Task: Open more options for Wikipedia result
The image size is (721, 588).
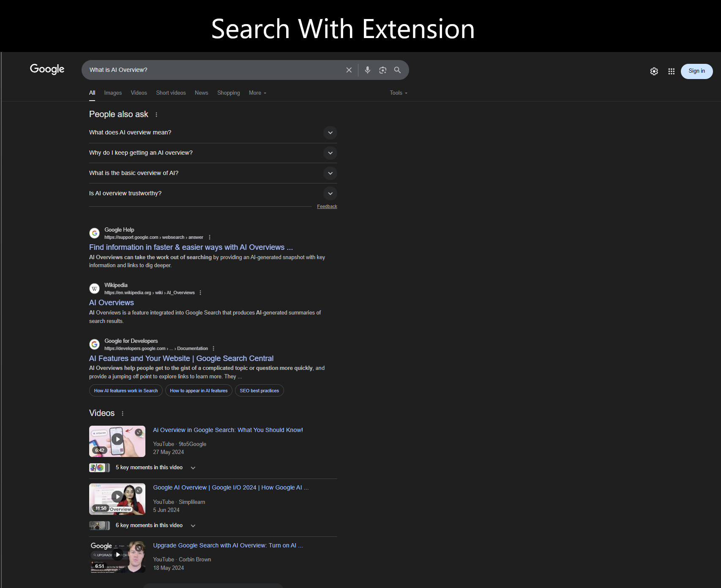Action: click(x=200, y=293)
